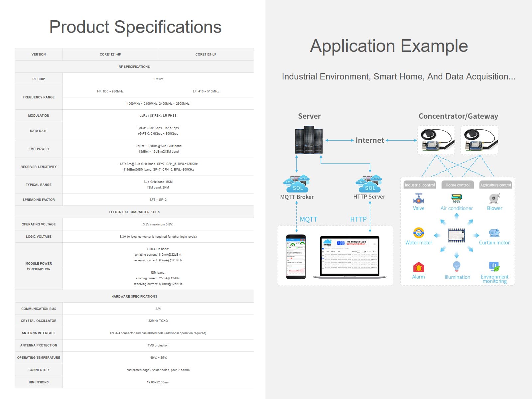Click the MQTT Broker cloud icon
The image size is (532, 399).
(x=297, y=184)
